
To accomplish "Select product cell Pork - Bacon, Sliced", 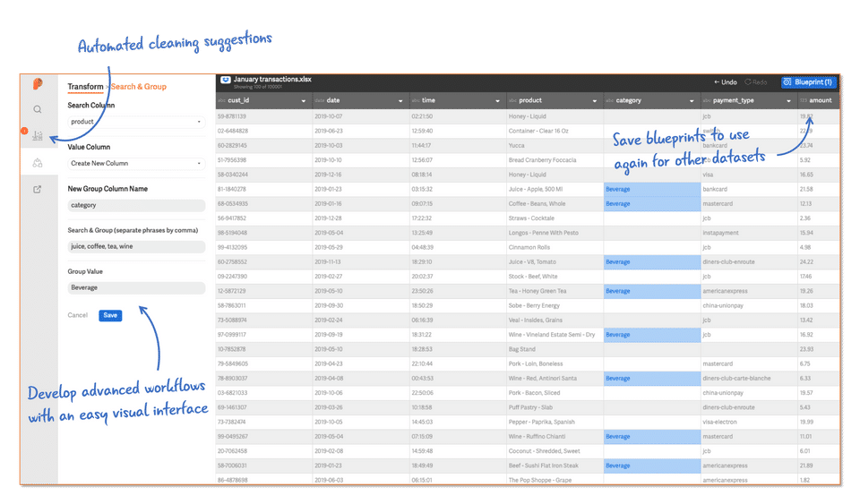I will 555,393.
